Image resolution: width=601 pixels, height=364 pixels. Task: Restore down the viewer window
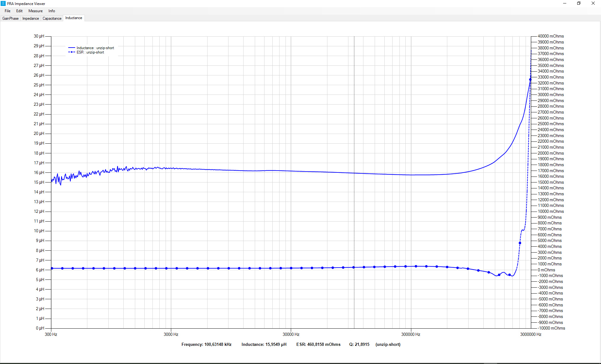click(x=579, y=3)
